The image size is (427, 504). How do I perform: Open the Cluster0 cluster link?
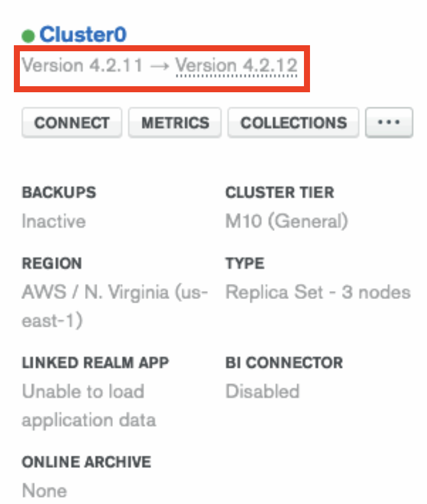[x=83, y=34]
